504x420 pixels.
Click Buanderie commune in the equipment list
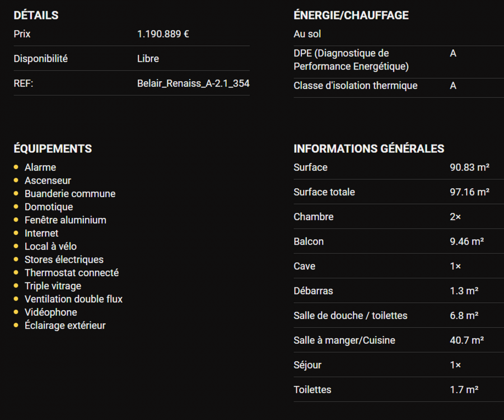coord(70,194)
